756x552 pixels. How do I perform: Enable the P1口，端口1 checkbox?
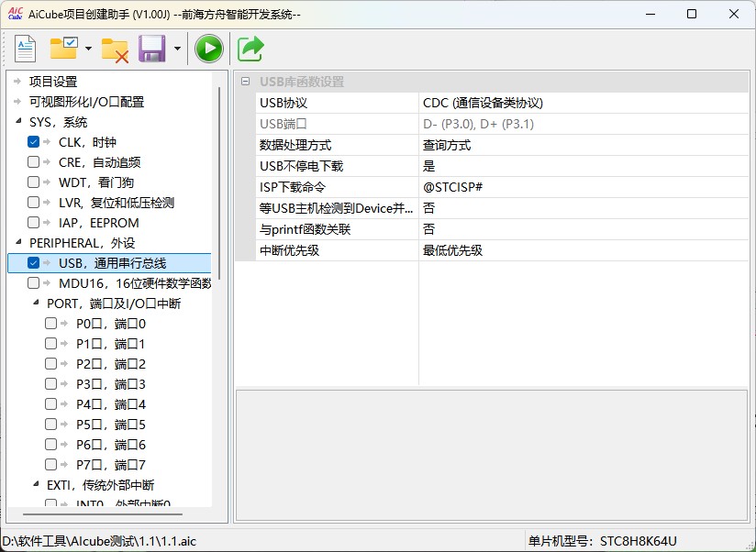click(50, 344)
